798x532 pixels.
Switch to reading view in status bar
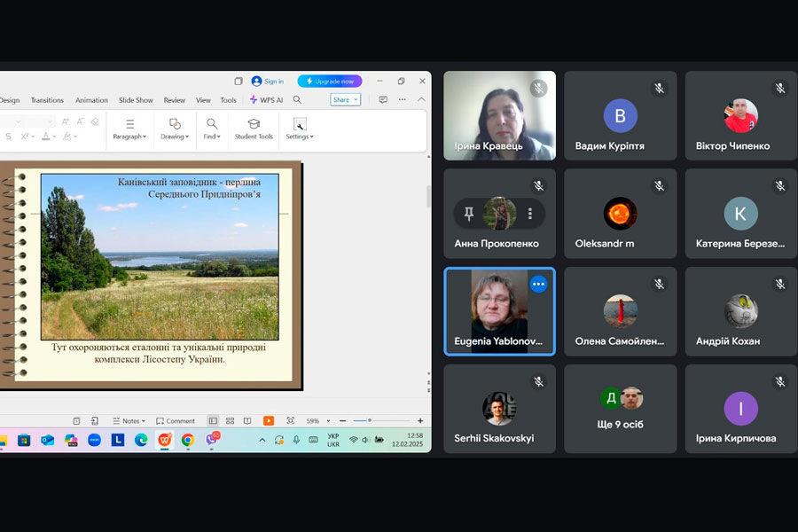247,420
